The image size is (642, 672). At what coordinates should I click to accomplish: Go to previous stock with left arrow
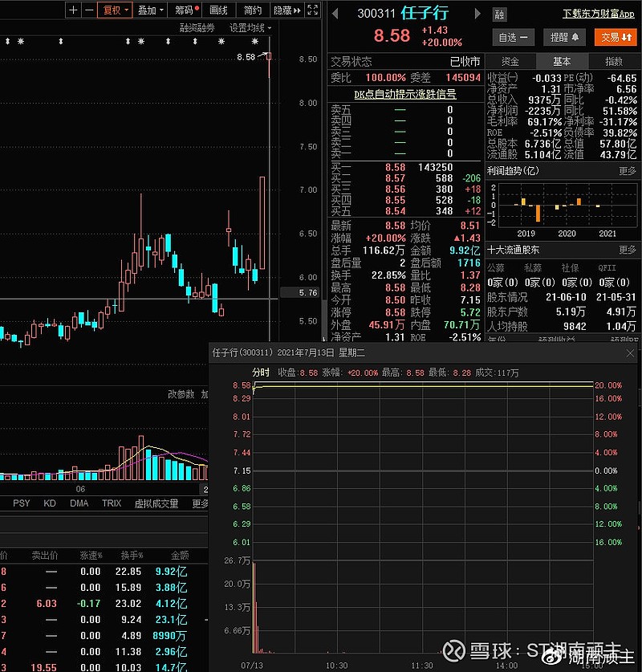tap(335, 14)
